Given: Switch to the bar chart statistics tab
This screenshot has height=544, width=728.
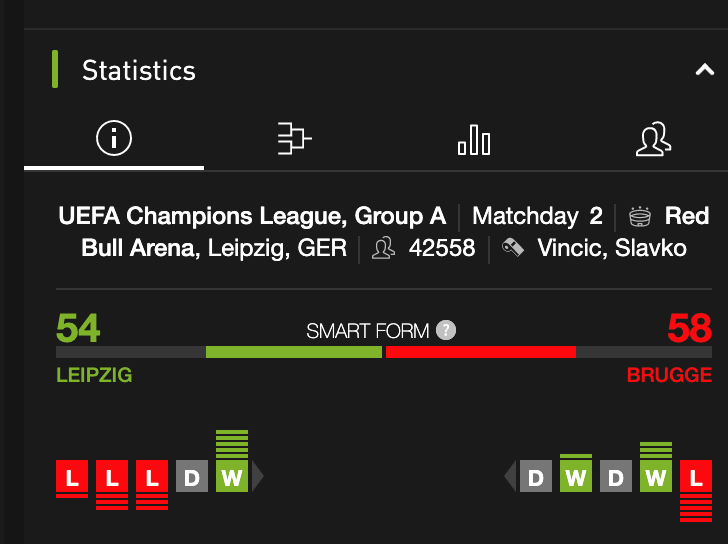Looking at the screenshot, I should click(x=474, y=139).
